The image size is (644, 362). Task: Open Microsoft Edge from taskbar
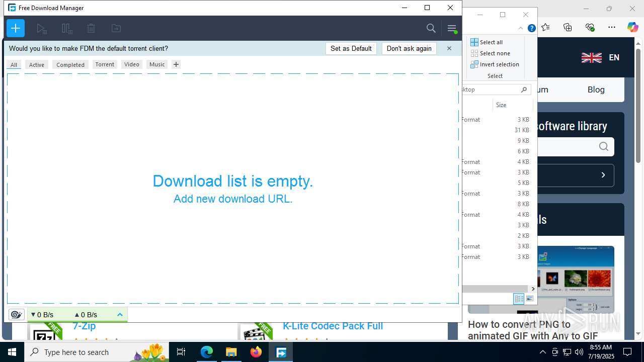pyautogui.click(x=207, y=352)
